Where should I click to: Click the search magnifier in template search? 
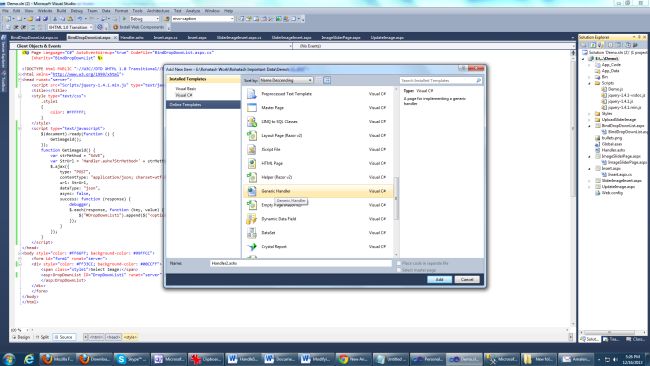point(478,80)
